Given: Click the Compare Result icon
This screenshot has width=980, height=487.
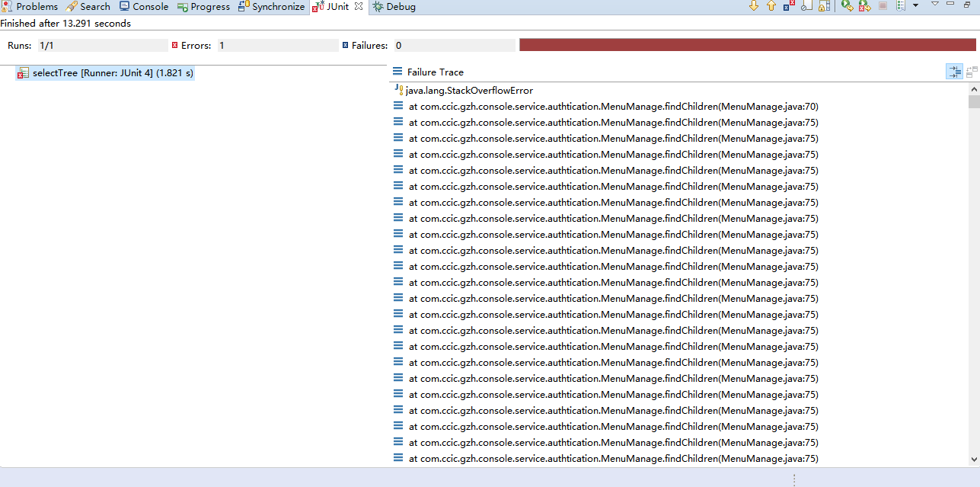Looking at the screenshot, I should (972, 72).
